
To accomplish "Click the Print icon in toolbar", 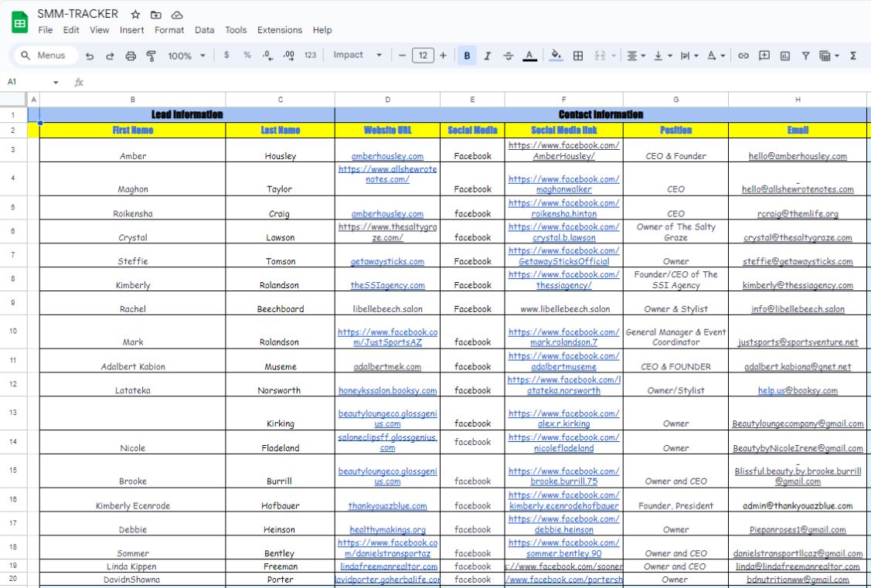I will click(131, 56).
